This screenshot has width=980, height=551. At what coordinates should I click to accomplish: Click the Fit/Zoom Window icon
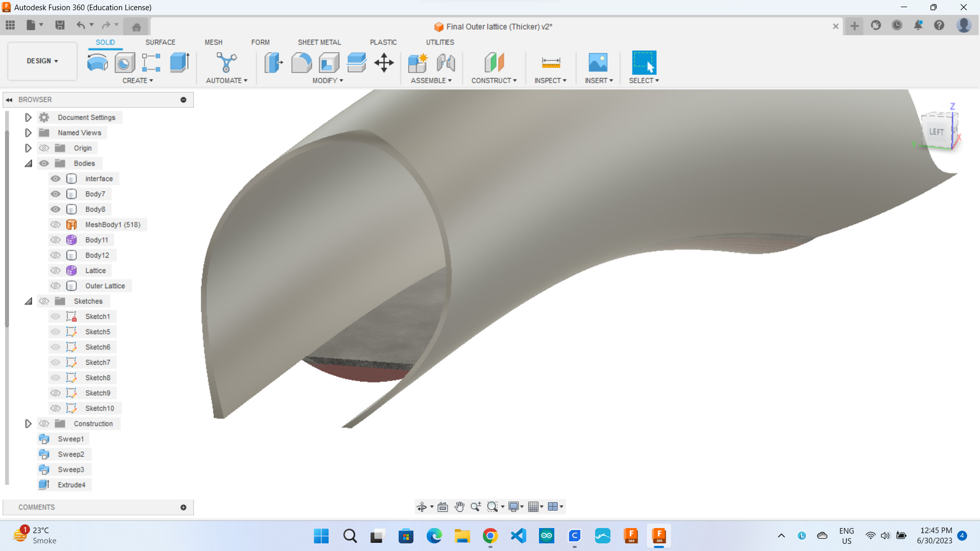(x=493, y=507)
